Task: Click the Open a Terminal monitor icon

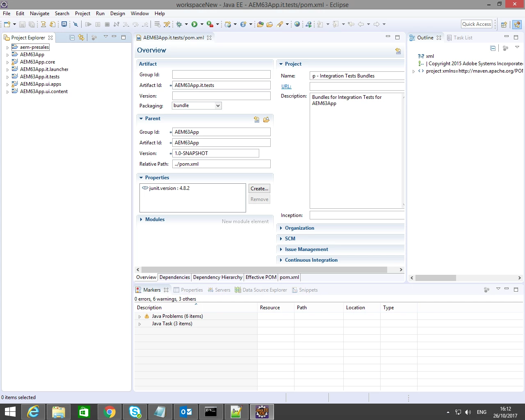Action: click(64, 24)
